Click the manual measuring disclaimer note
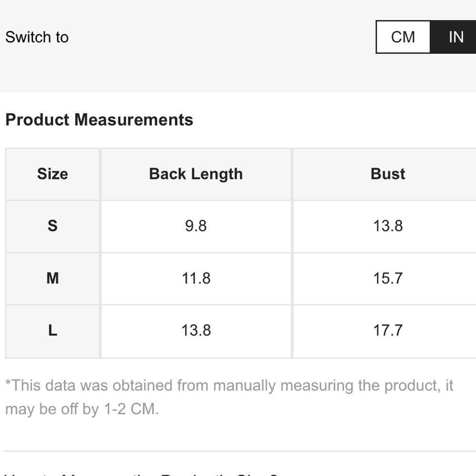This screenshot has width=476, height=476. [x=229, y=397]
